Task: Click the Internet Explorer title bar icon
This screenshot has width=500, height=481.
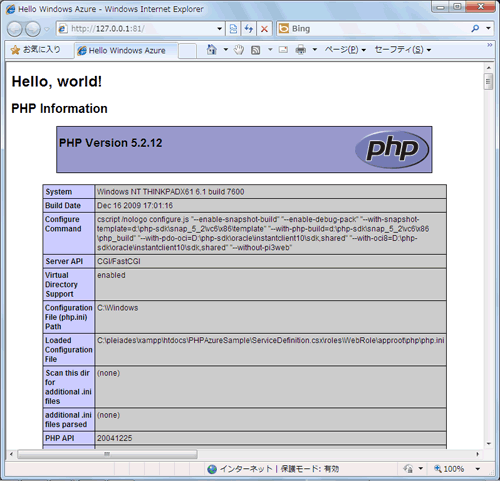Action: click(x=10, y=9)
